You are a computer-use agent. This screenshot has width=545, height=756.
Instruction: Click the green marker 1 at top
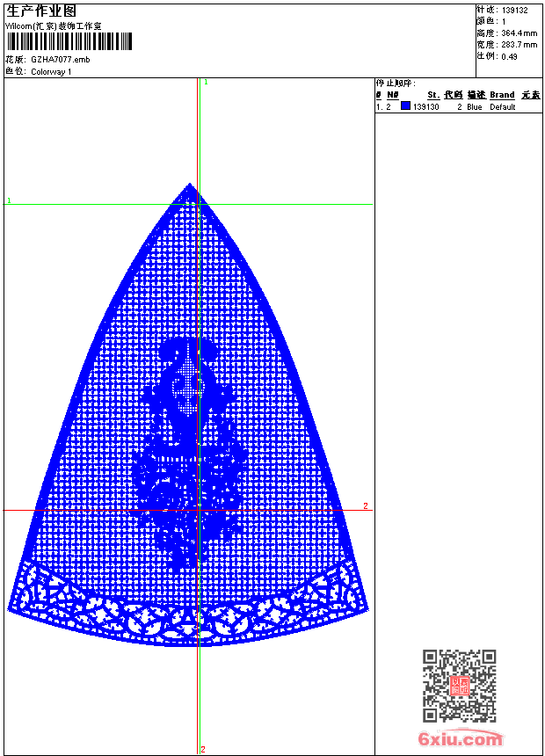pyautogui.click(x=206, y=82)
